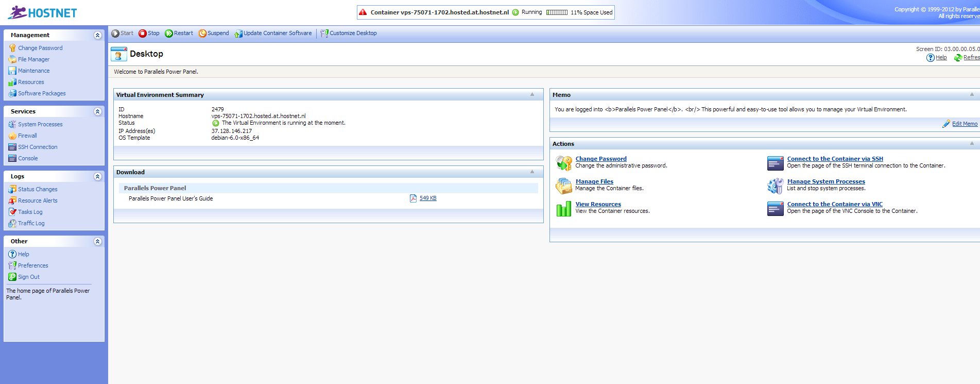The height and width of the screenshot is (384, 980).
Task: Click the Restart container icon
Action: (168, 34)
